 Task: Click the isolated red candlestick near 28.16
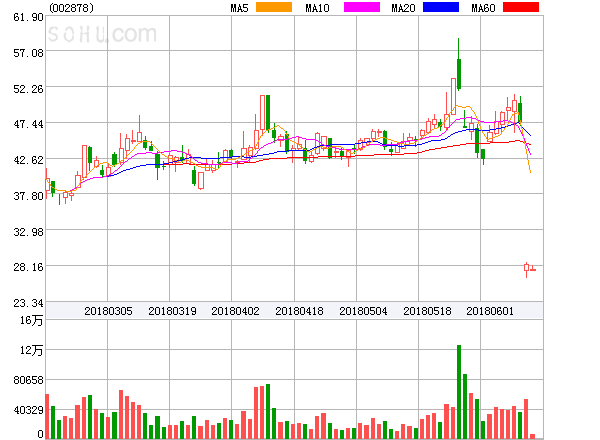tap(527, 269)
